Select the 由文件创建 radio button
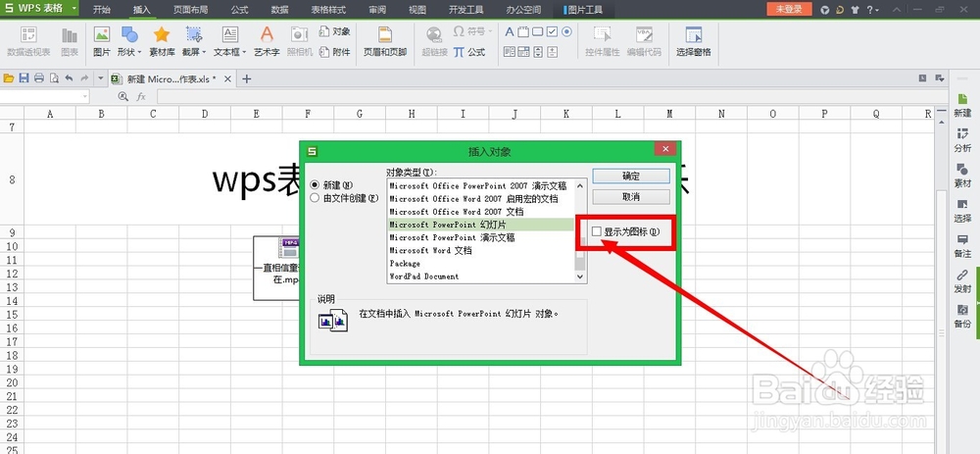The image size is (980, 454). 315,198
